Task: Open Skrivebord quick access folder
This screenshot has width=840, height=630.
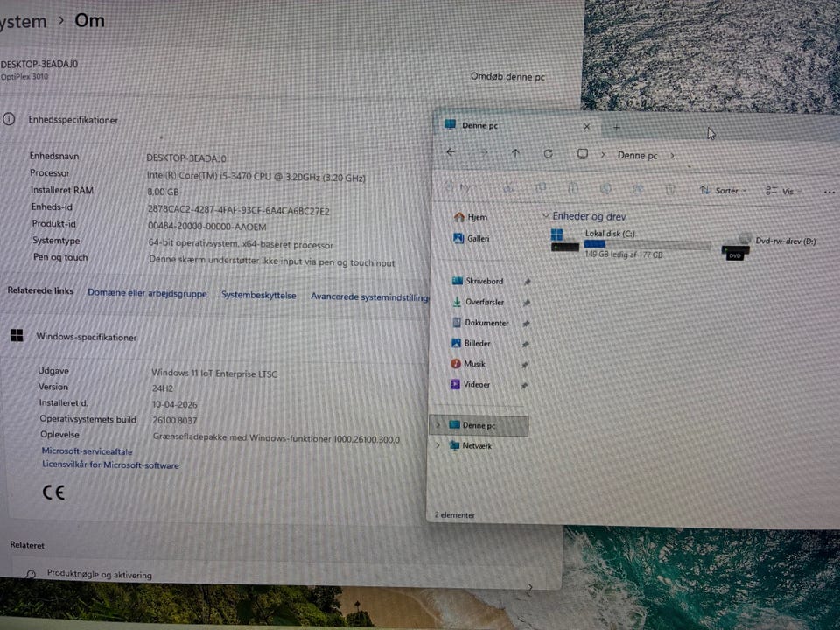Action: click(478, 281)
